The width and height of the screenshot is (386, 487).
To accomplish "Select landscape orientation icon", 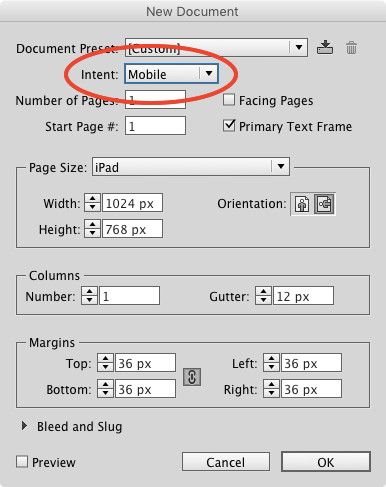I will (324, 204).
